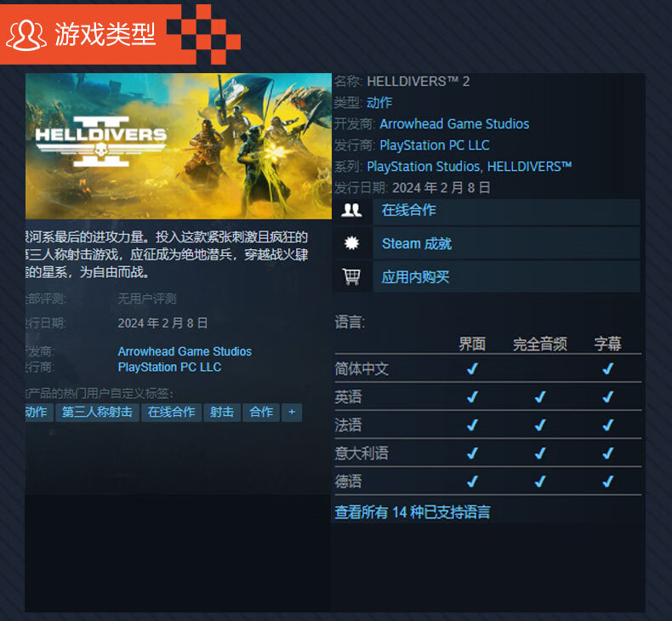The width and height of the screenshot is (672, 621).
Task: Select the 第三人称射击 user tag
Action: [97, 413]
